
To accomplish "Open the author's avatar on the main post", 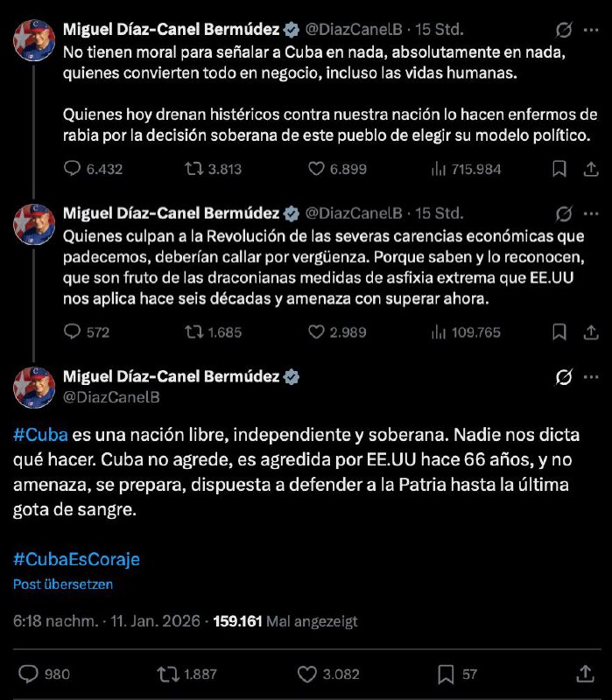I will coord(33,386).
